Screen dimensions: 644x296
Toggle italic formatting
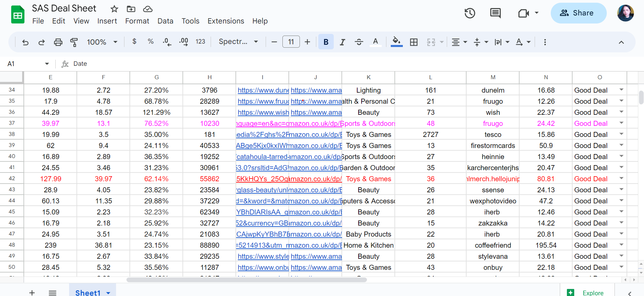coord(342,42)
